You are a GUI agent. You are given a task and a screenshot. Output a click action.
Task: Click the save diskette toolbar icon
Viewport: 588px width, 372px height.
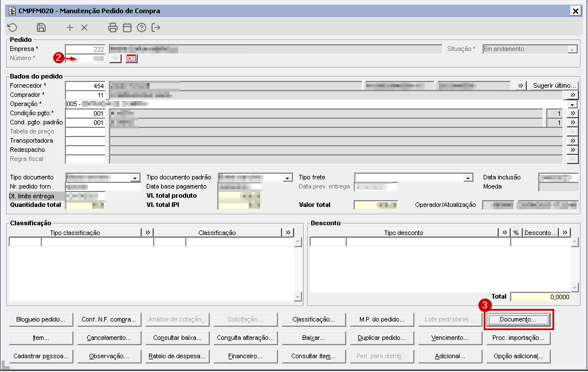(41, 28)
